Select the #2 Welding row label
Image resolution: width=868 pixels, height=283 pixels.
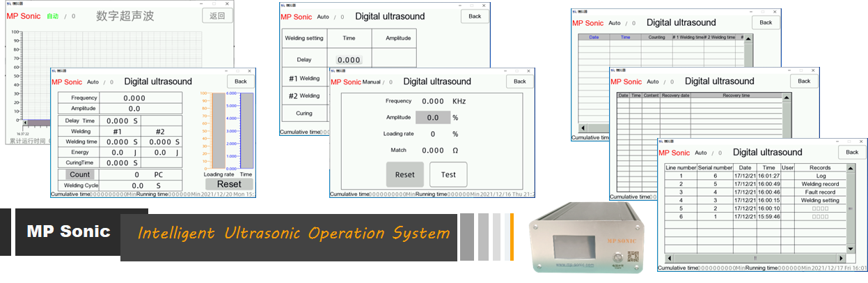(304, 95)
